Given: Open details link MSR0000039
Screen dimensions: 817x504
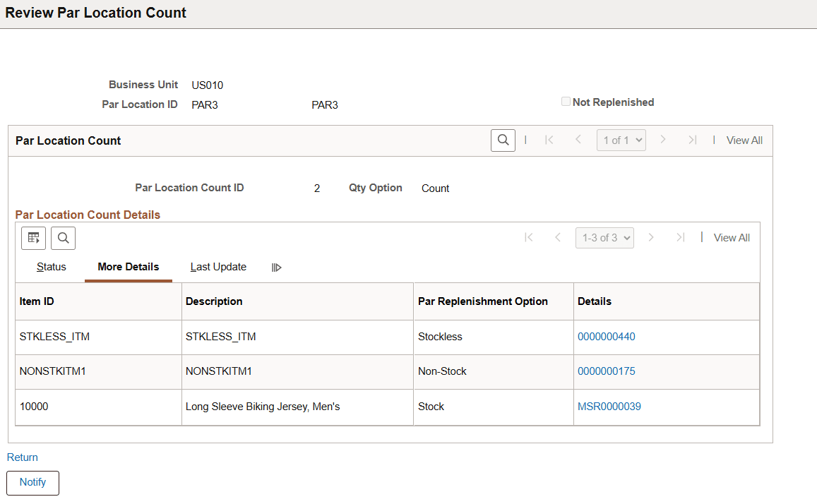Looking at the screenshot, I should [x=609, y=406].
